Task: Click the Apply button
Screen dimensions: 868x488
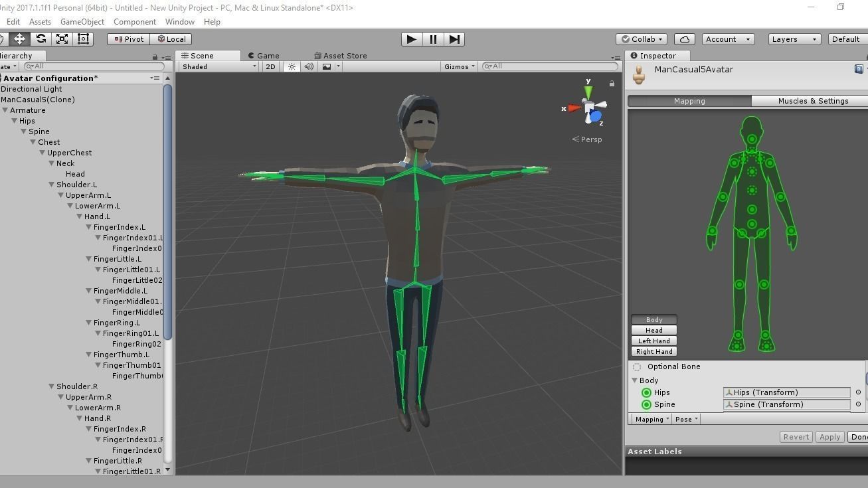Action: click(829, 437)
